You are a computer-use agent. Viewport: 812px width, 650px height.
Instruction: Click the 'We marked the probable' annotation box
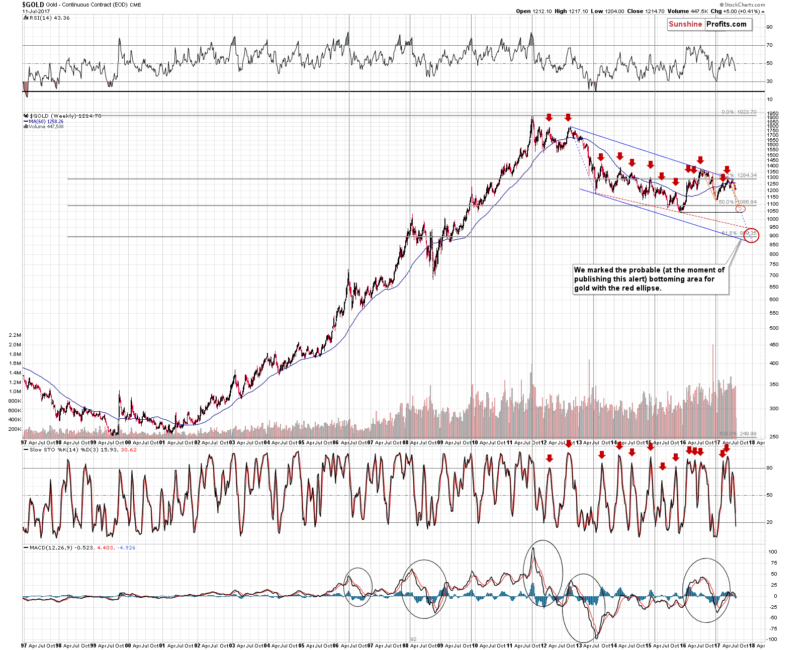click(651, 279)
